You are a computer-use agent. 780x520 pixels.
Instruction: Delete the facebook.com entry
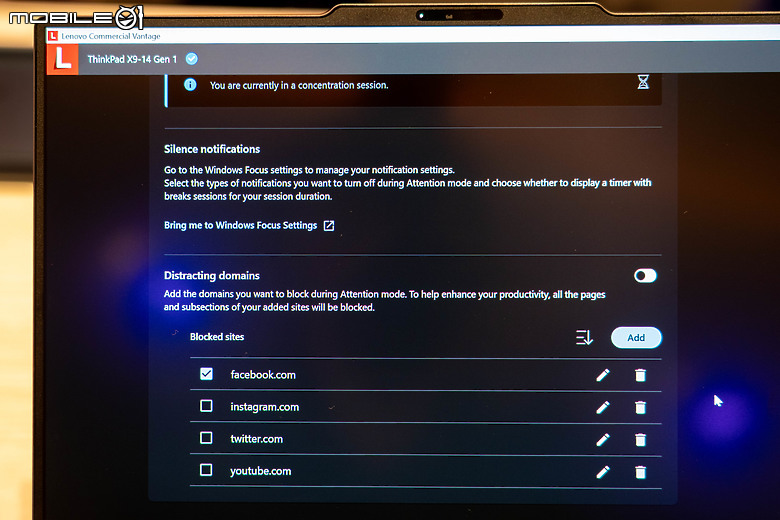point(641,375)
